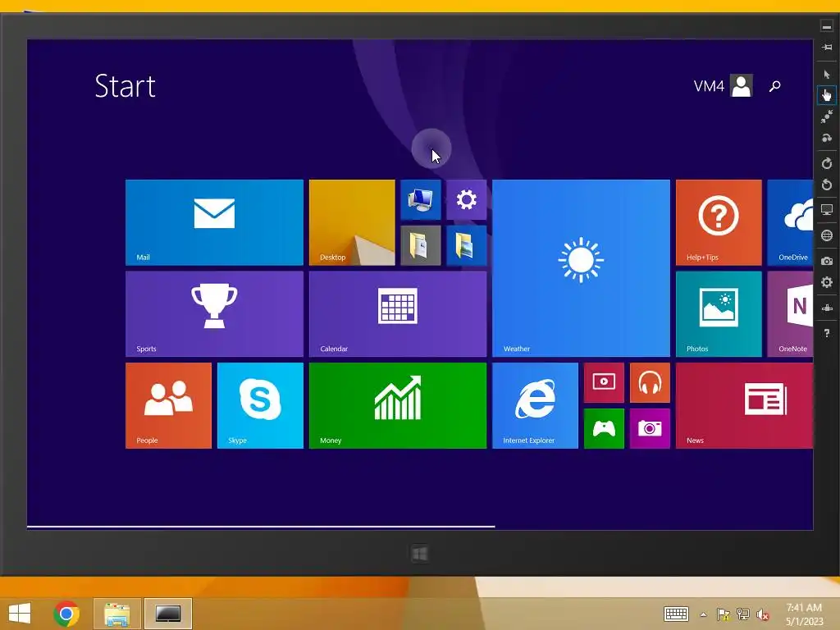Image resolution: width=840 pixels, height=630 pixels.
Task: Open VM4 user account picture
Action: [x=742, y=85]
